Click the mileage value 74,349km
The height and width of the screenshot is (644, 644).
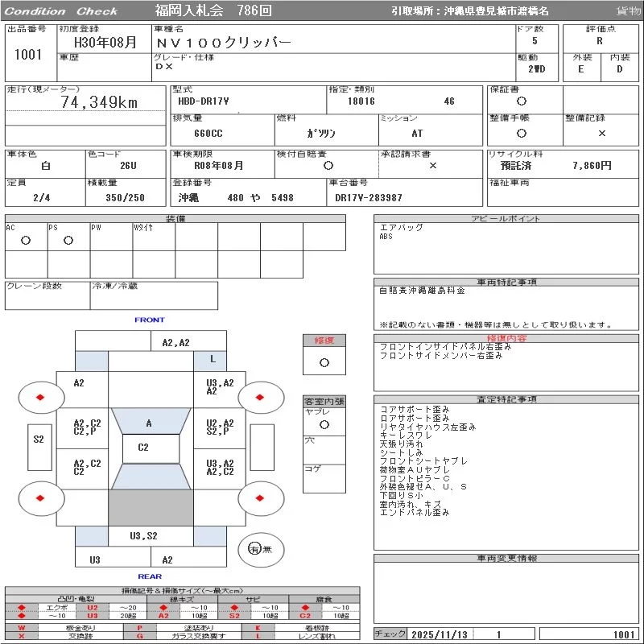pos(99,102)
